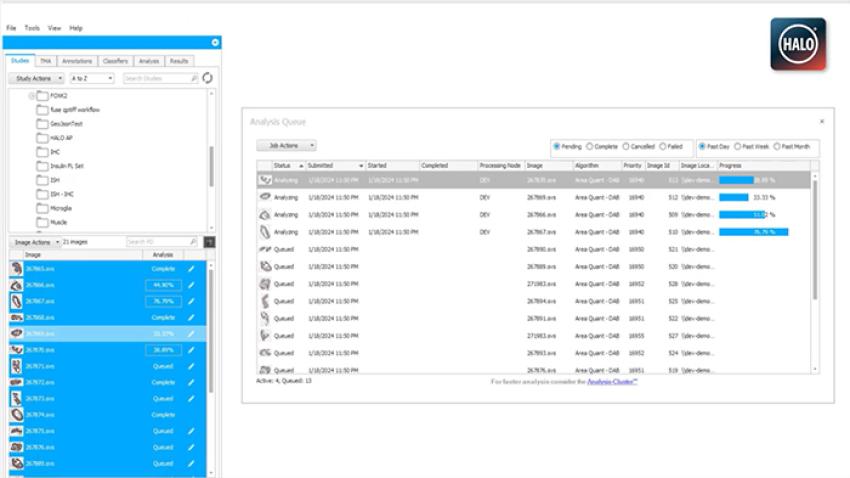The image size is (850, 478).
Task: Open the Analysis Cluster link
Action: (611, 382)
